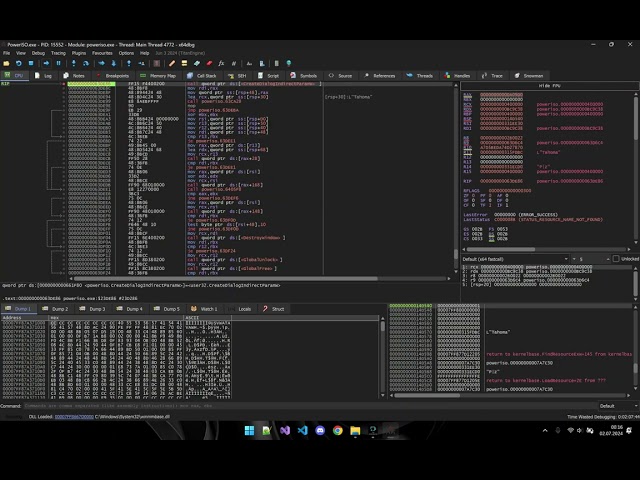
Task: Switch to the Script tab
Action: 269,76
